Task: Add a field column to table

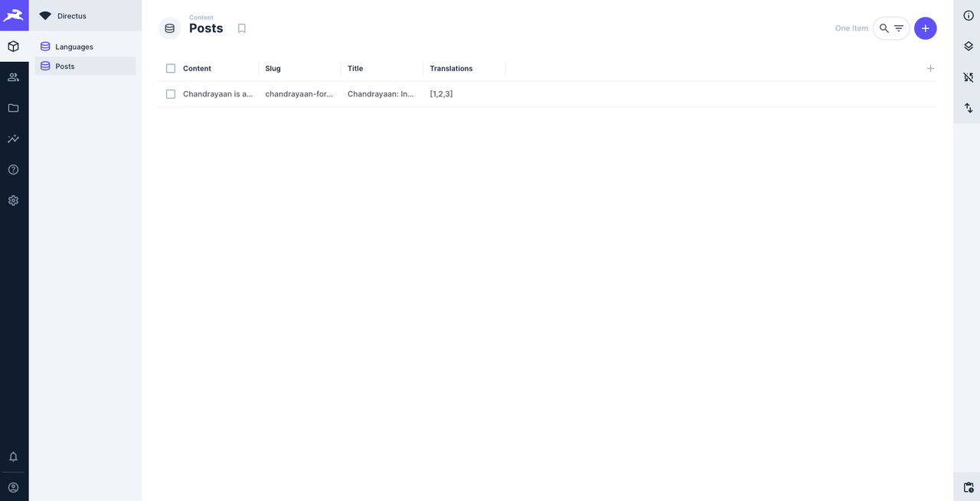Action: (930, 69)
